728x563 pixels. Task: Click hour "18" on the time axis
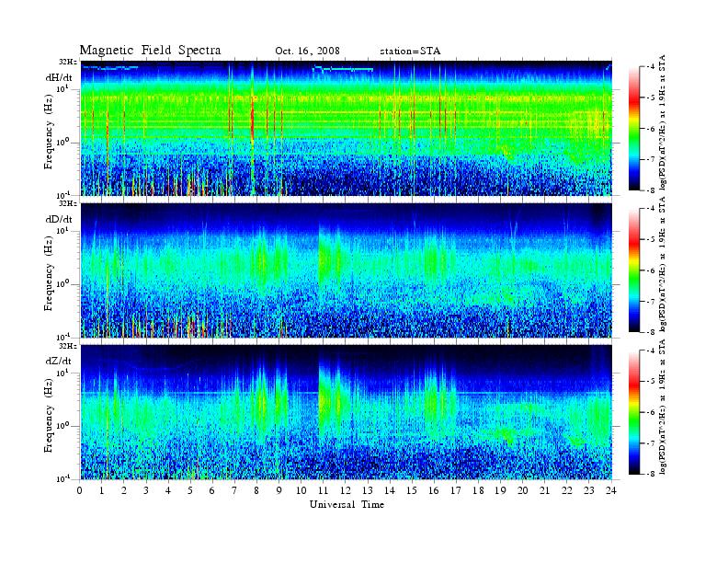coord(478,490)
